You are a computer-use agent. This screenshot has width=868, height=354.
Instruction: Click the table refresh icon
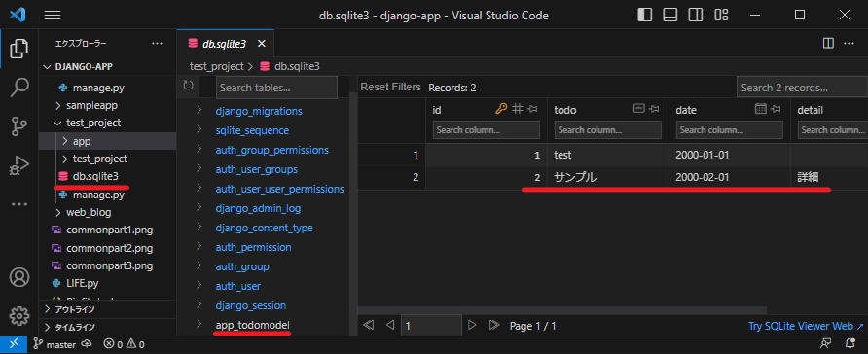188,86
